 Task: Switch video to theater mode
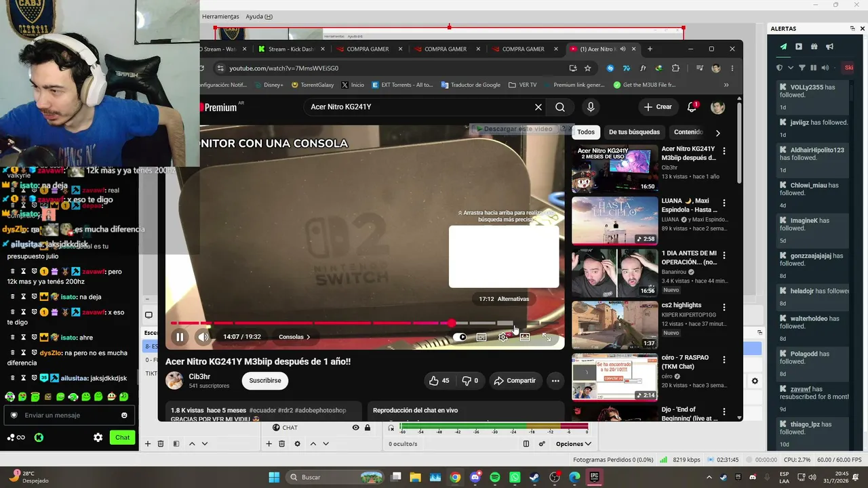(x=525, y=337)
